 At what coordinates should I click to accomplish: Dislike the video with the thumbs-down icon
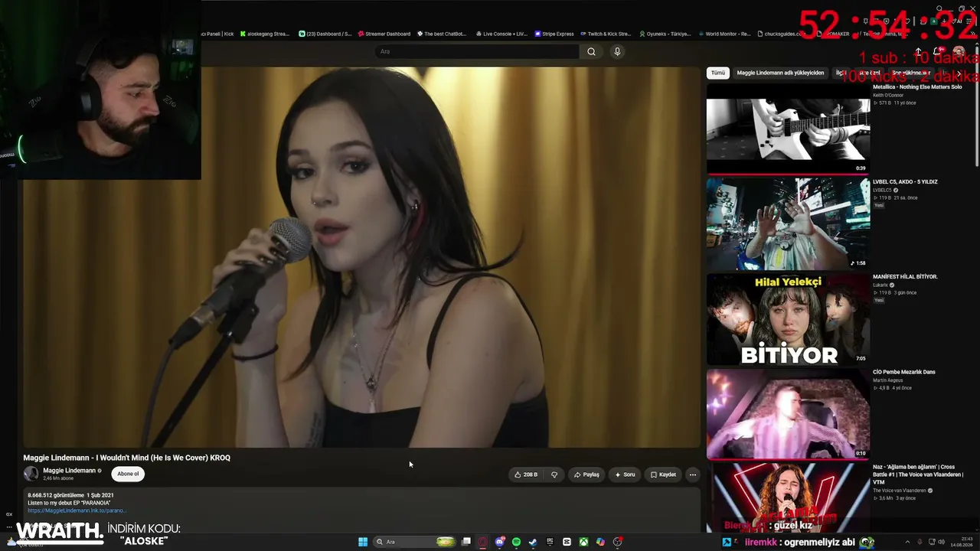(x=554, y=474)
